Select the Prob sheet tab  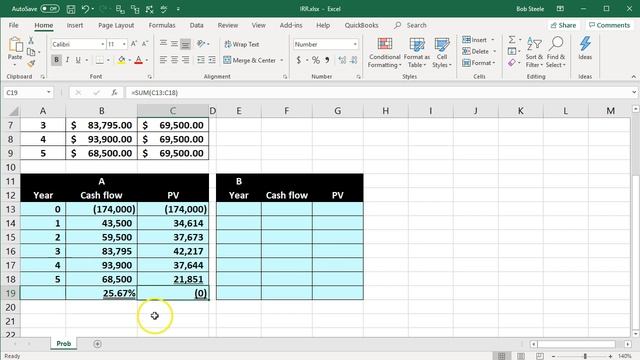point(64,344)
